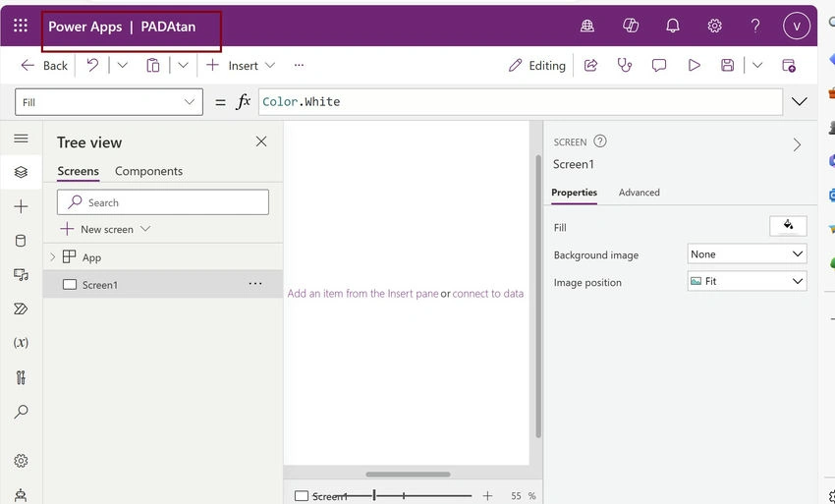Screen dimensions: 835x504
Task: Open the Copilot icon in header
Action: (x=631, y=26)
